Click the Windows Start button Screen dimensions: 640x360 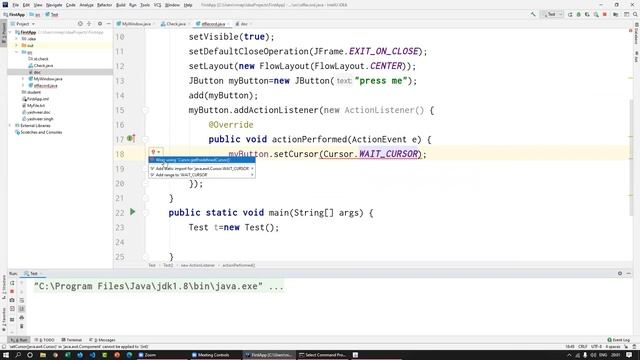point(6,355)
